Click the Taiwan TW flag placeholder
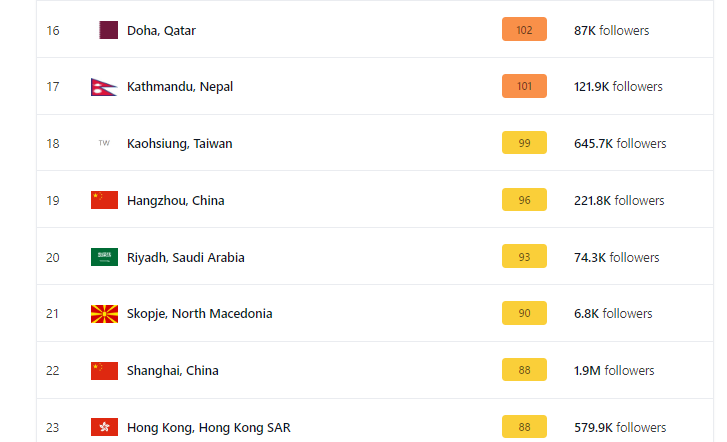This screenshot has height=442, width=727. pyautogui.click(x=104, y=143)
